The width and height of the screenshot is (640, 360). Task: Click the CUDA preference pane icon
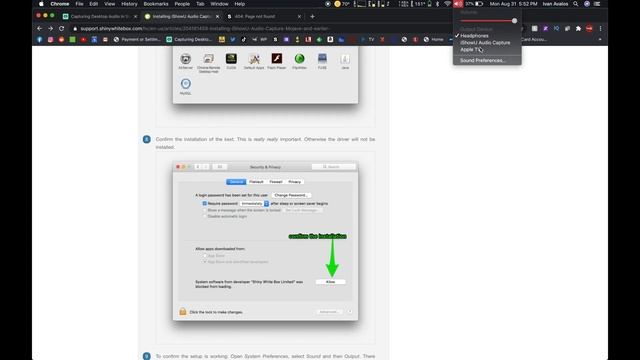(x=231, y=59)
